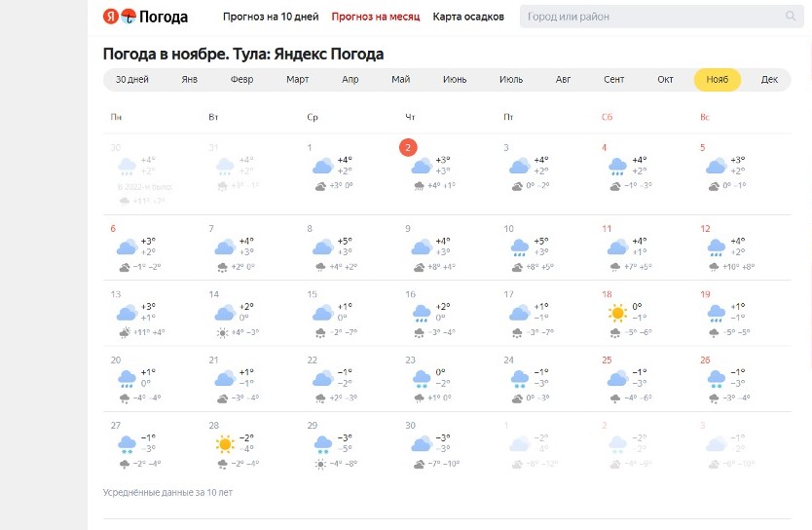This screenshot has height=530, width=812.
Task: Click the search magnifier icon
Action: [x=790, y=17]
